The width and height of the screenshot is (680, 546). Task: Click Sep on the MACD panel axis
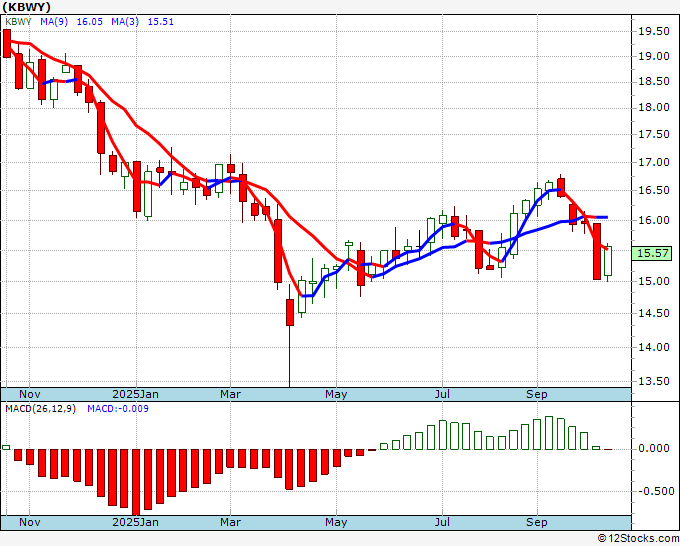tap(537, 522)
